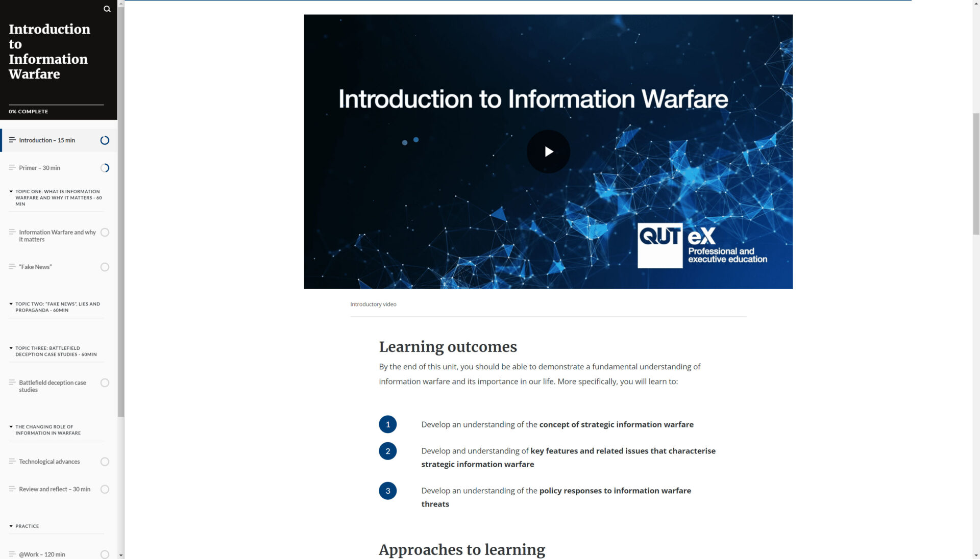
Task: Collapse Topic Two Fake News section
Action: click(x=11, y=304)
